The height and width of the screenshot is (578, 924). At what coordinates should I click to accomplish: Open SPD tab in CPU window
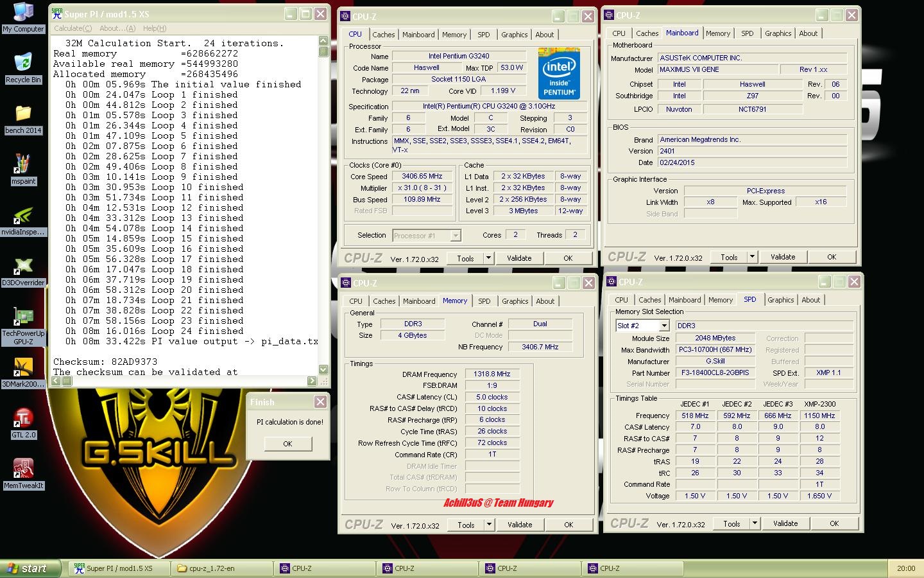484,35
